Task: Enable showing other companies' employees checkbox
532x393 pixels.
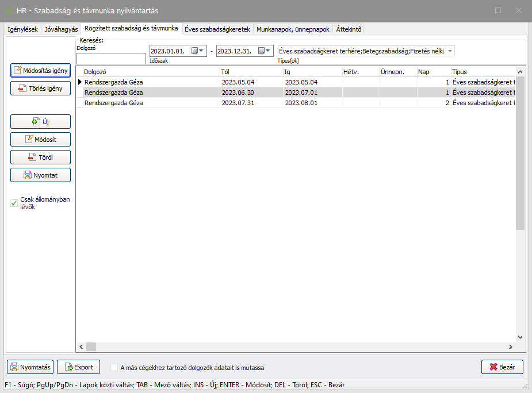Action: (114, 367)
